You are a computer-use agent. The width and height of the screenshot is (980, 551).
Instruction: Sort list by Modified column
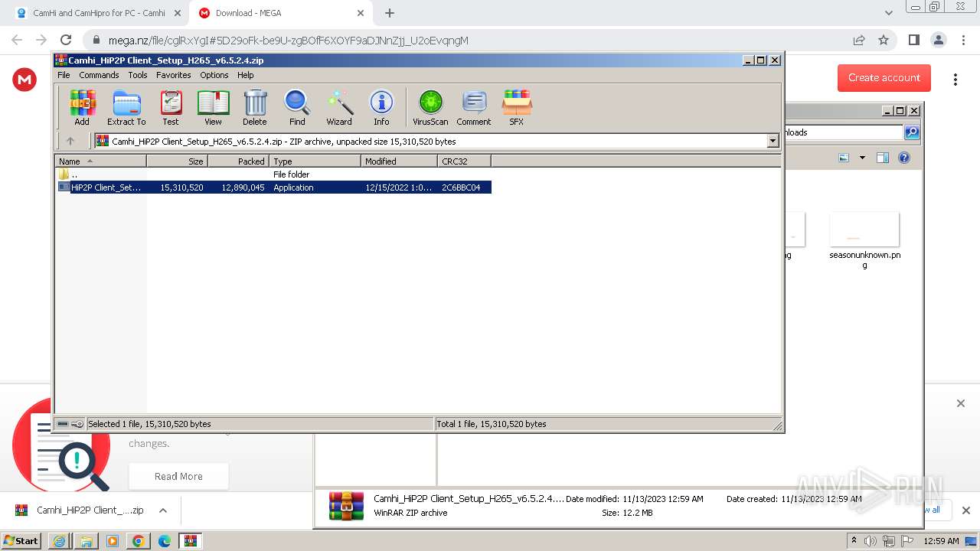point(399,161)
